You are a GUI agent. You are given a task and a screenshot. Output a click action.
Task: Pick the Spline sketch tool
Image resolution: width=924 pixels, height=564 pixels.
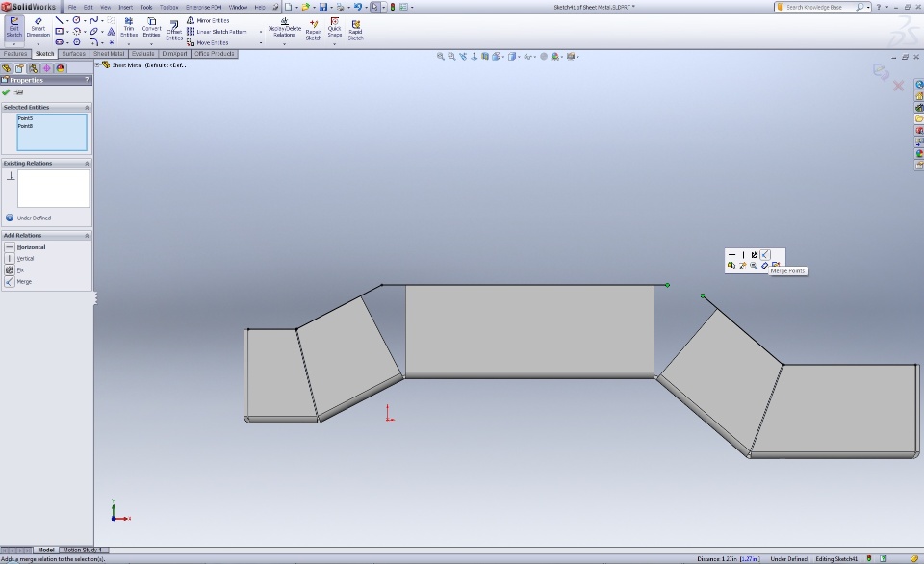[x=93, y=20]
